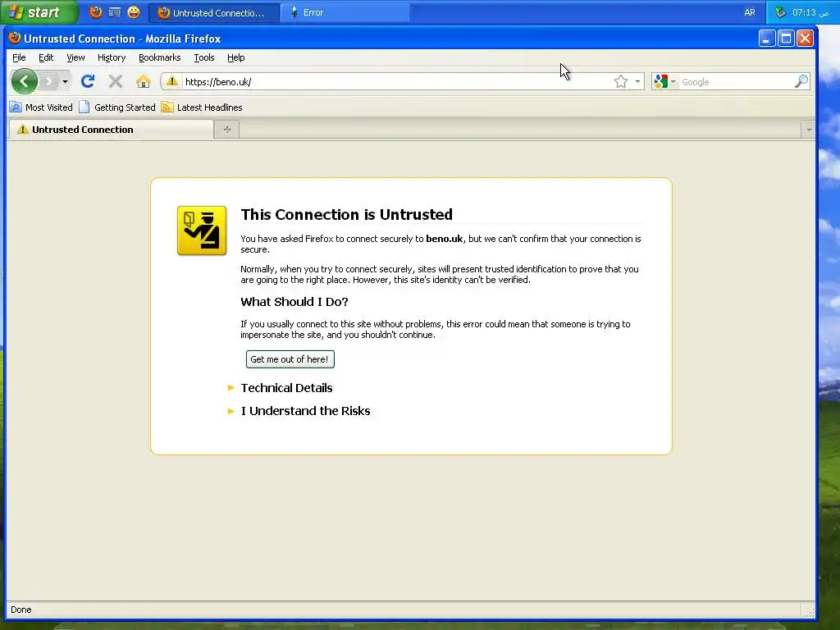Click the Windows Start button
The height and width of the screenshot is (630, 840).
tap(38, 11)
